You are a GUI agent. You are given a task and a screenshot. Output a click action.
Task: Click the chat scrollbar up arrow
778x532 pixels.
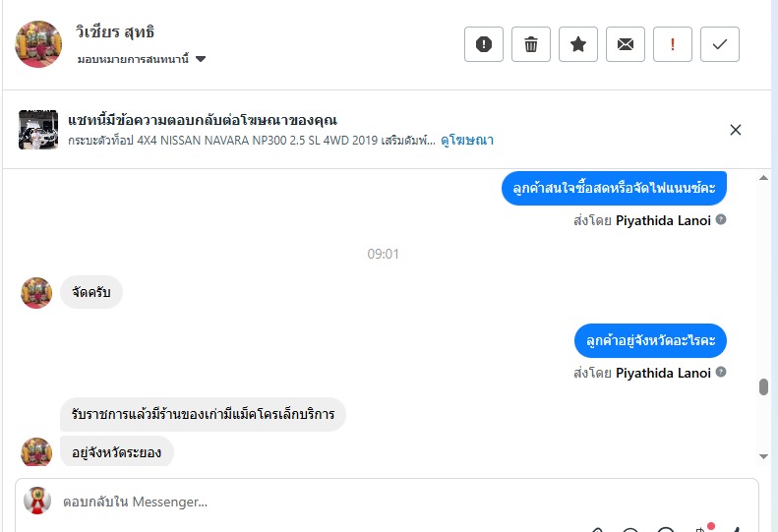click(x=763, y=177)
